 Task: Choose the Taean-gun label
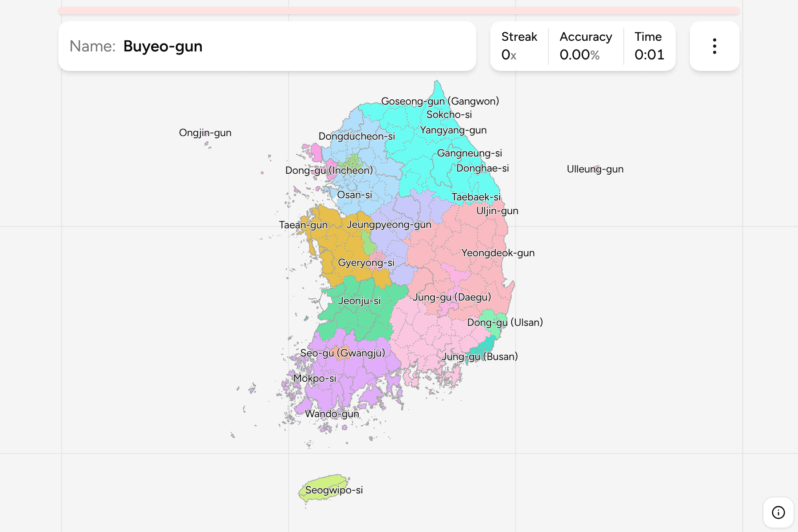coord(303,225)
